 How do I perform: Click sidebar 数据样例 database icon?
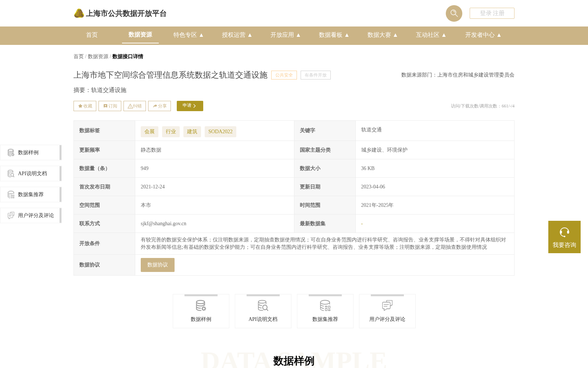coord(11,152)
